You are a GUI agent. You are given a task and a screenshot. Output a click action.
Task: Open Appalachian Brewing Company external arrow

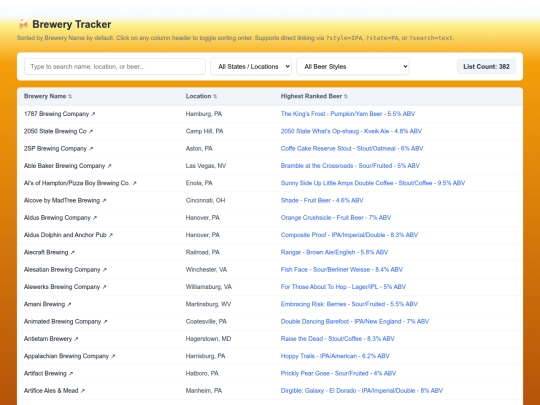coord(113,356)
